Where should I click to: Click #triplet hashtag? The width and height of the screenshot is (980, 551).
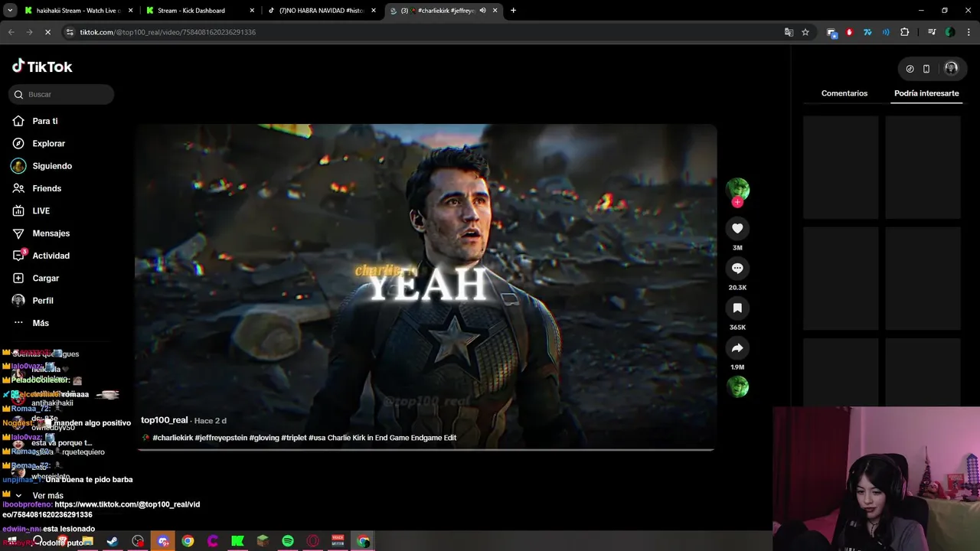click(x=294, y=438)
